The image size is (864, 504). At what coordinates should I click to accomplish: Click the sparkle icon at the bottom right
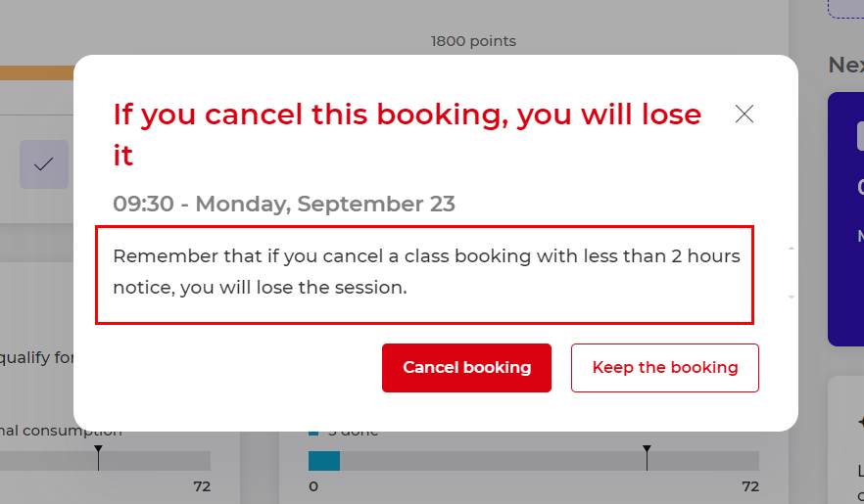[859, 423]
